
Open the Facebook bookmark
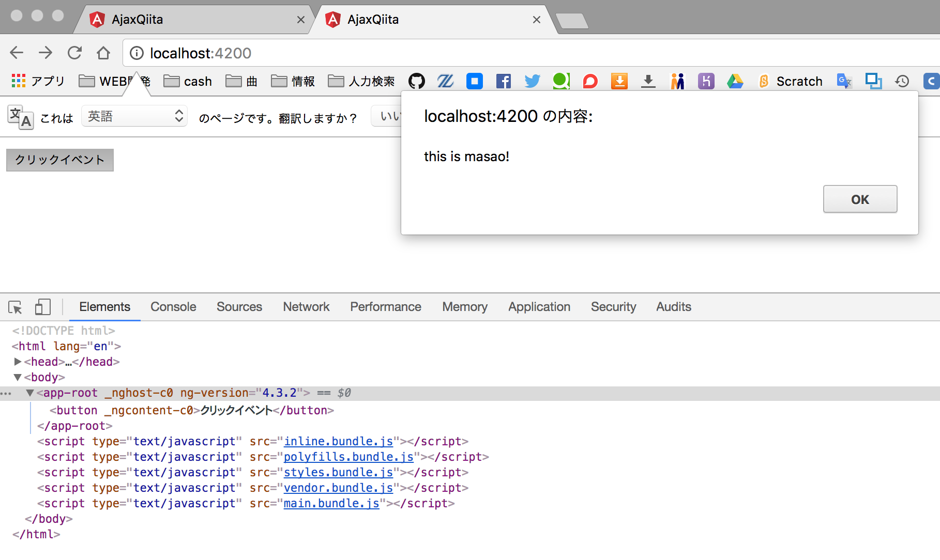tap(503, 81)
